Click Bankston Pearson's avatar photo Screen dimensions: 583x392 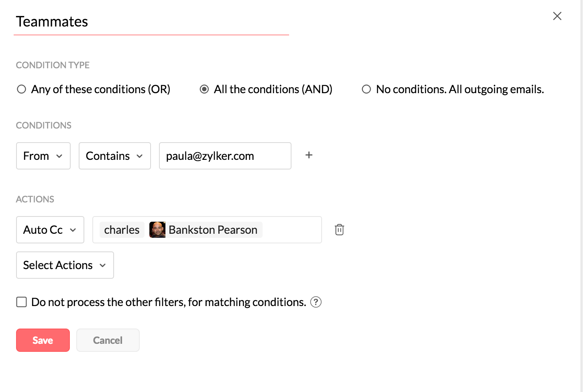point(157,230)
